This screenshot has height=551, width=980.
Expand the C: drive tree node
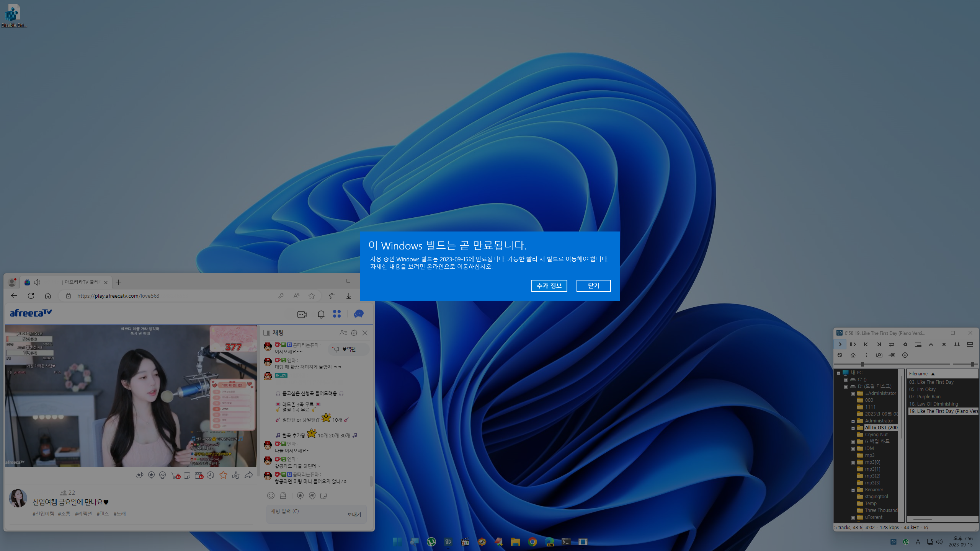[x=846, y=380]
